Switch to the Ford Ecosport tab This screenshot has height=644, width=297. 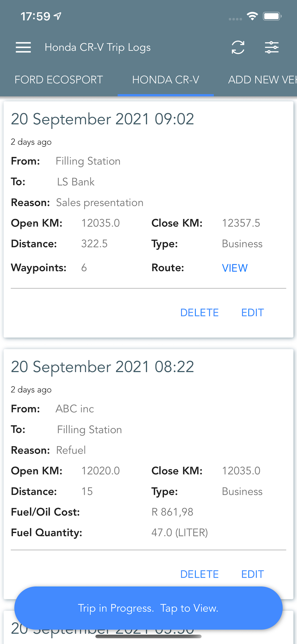[59, 80]
